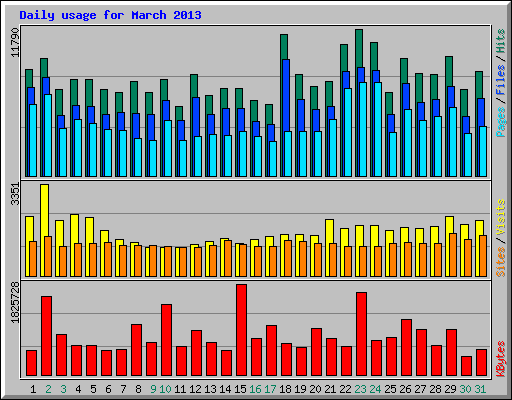Click the x-axis day label 12
Image resolution: width=512 pixels, height=400 pixels.
(x=195, y=389)
